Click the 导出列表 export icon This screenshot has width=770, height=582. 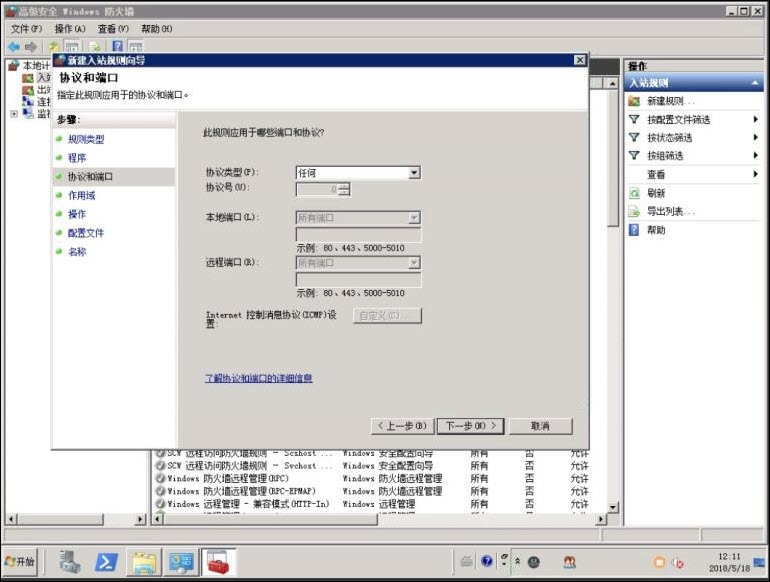pos(634,211)
